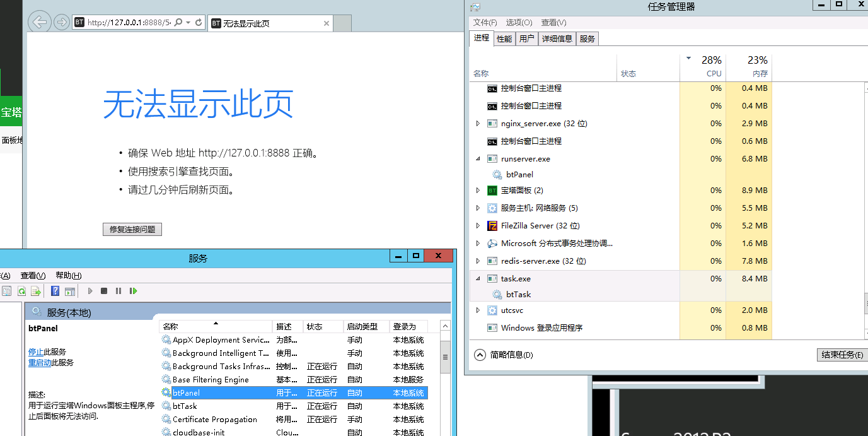Click the sort arrow above the CPU column
Image resolution: width=868 pixels, height=436 pixels.
[688, 59]
